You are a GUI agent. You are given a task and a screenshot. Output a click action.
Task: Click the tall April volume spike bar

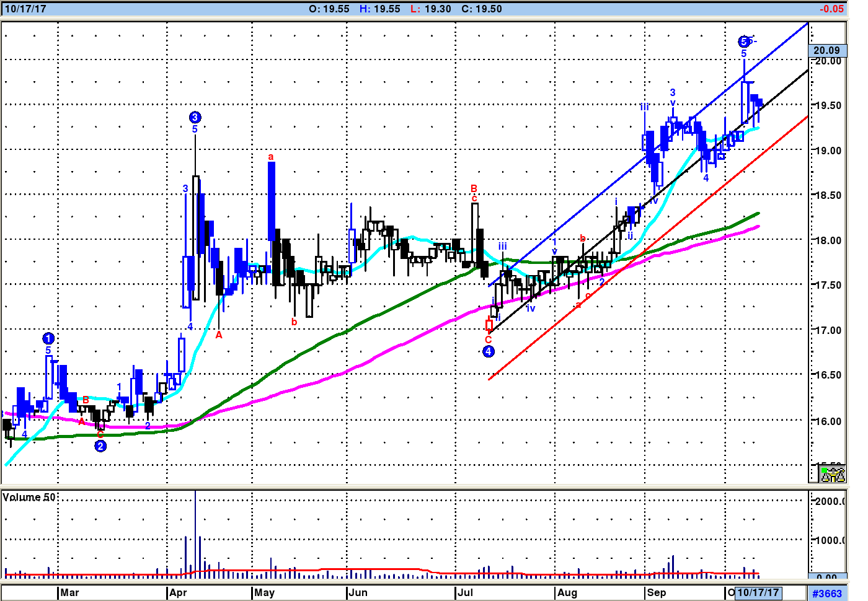195,533
